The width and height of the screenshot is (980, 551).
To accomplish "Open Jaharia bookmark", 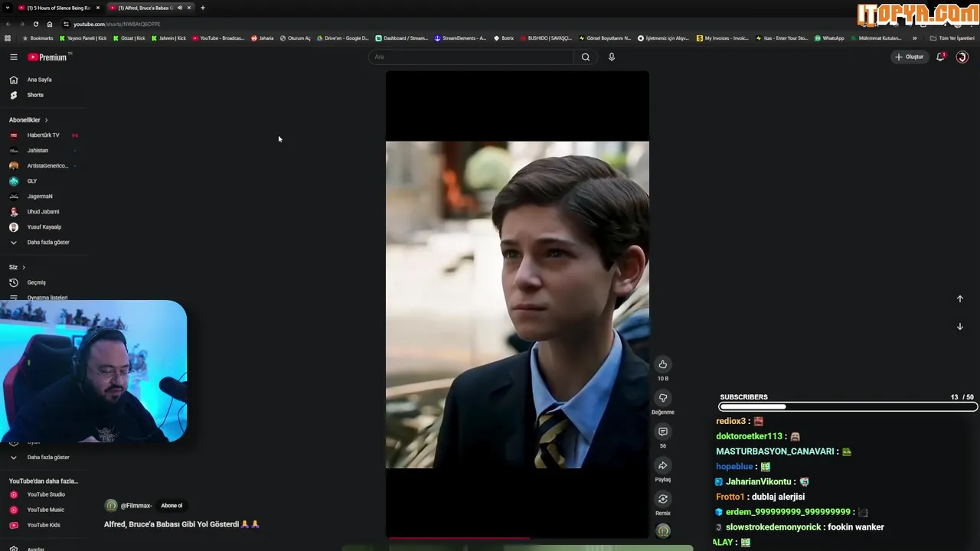I will pos(263,38).
